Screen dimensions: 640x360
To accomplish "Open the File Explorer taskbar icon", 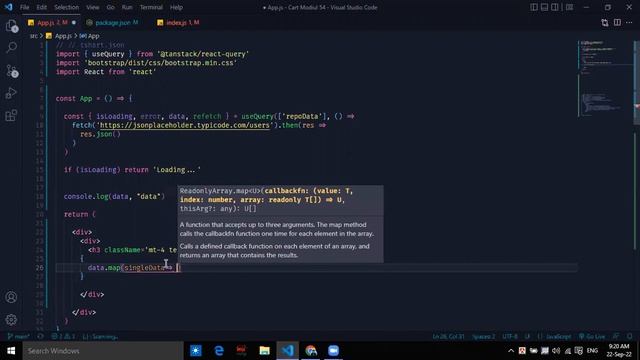I will [264, 351].
